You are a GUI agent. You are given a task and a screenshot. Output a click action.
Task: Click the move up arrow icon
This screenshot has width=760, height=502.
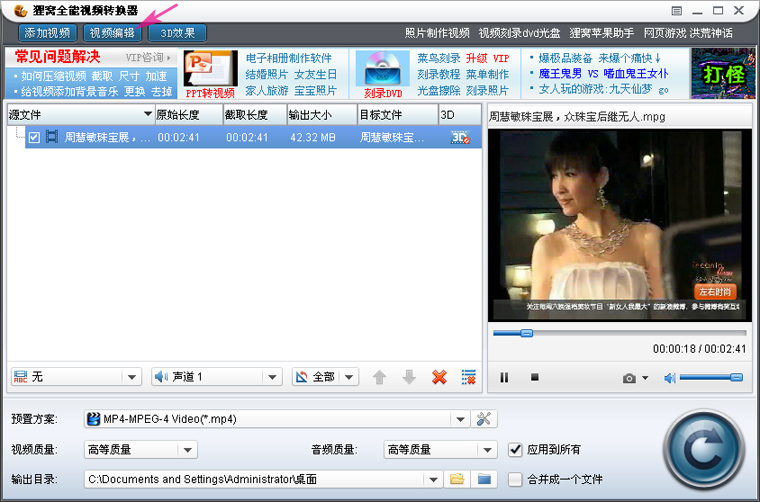tap(380, 377)
